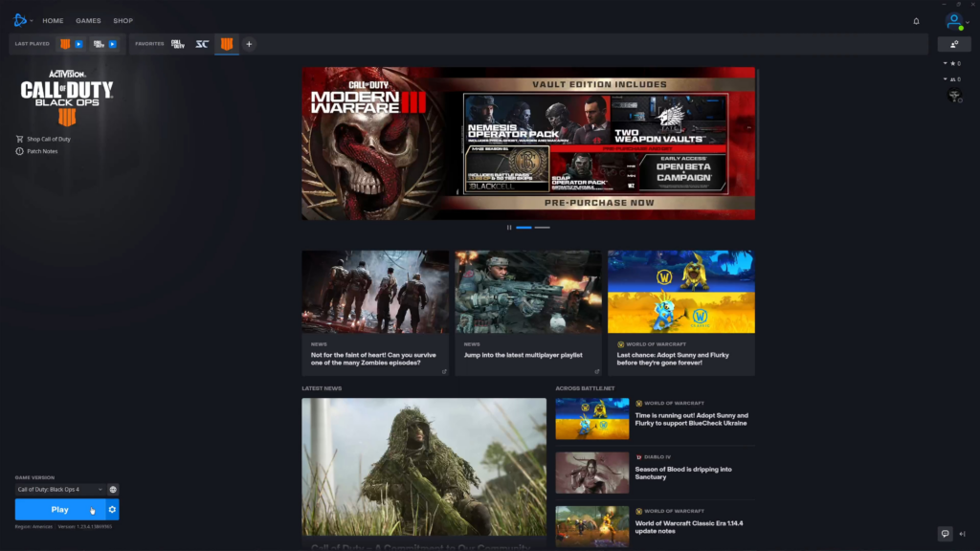Click external link icon on Zombies news card

click(x=444, y=372)
